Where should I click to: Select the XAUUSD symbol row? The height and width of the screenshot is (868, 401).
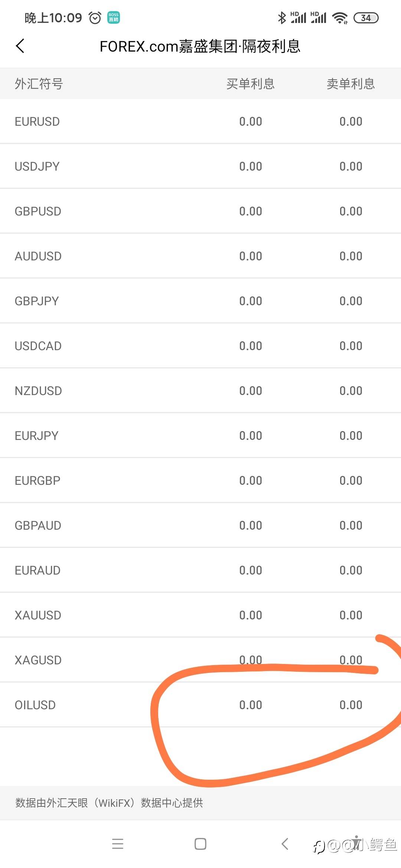tap(200, 615)
